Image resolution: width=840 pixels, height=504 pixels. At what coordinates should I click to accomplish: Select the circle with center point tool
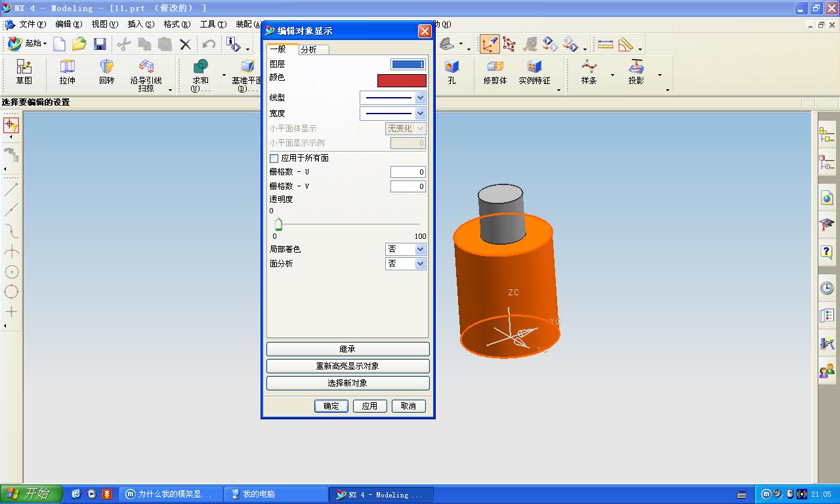pos(11,271)
